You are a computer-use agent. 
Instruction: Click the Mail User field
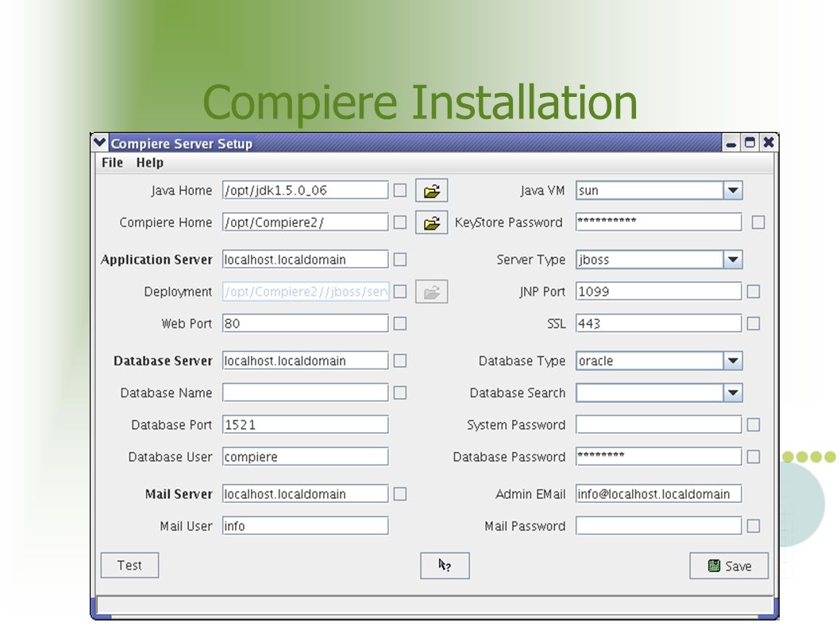coord(306,526)
